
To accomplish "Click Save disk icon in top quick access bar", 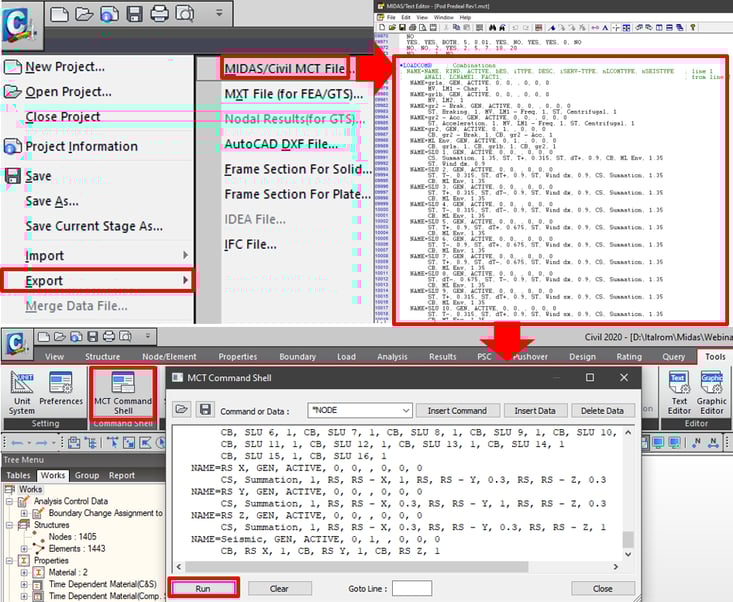I will tap(135, 14).
